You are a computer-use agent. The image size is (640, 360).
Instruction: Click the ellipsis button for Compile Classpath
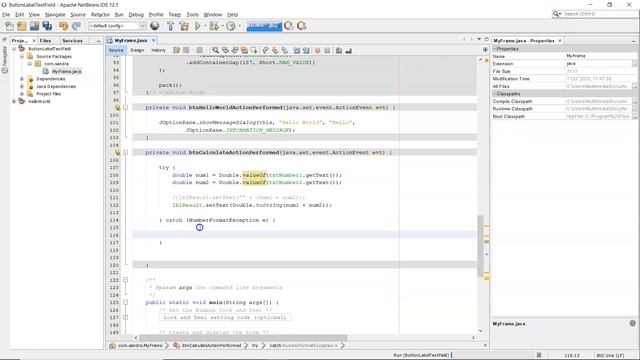[x=635, y=101]
